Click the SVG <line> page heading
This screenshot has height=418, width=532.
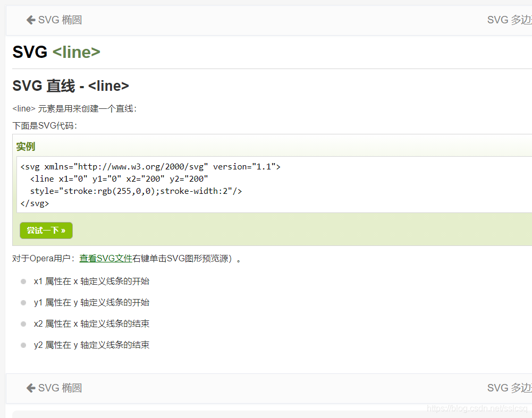[56, 52]
